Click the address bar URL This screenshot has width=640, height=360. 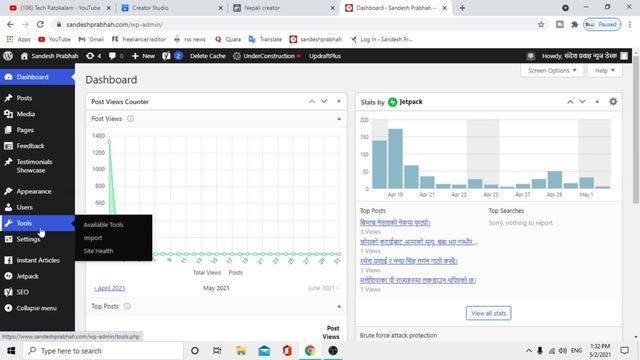[115, 24]
